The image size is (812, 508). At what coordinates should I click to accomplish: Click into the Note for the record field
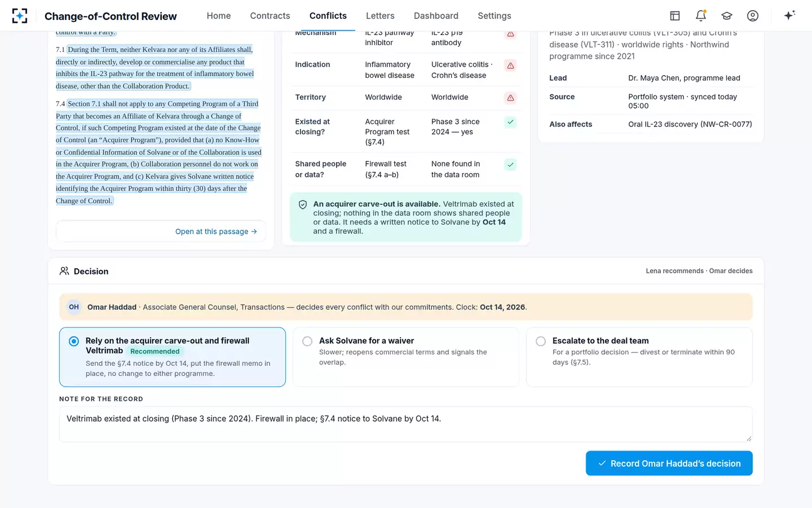point(406,424)
